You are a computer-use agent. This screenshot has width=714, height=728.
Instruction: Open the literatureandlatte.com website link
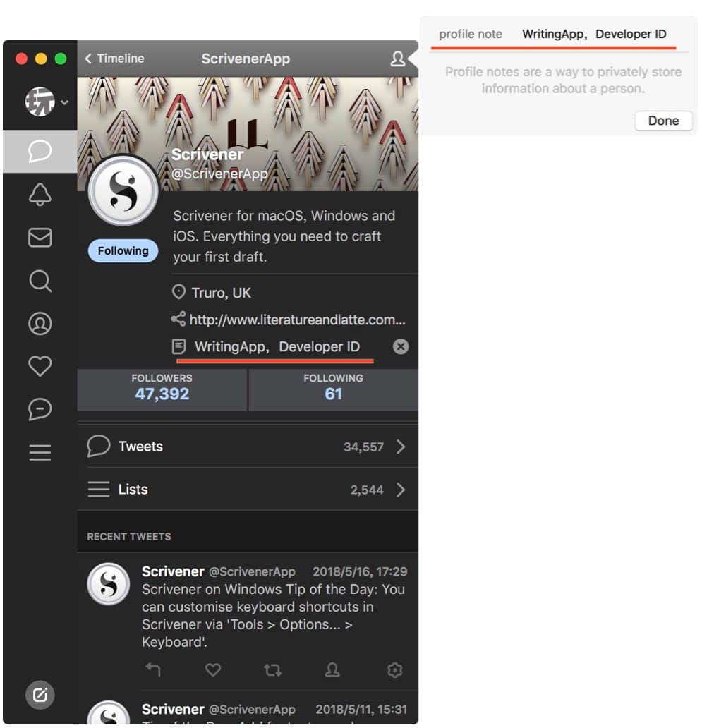coord(297,320)
